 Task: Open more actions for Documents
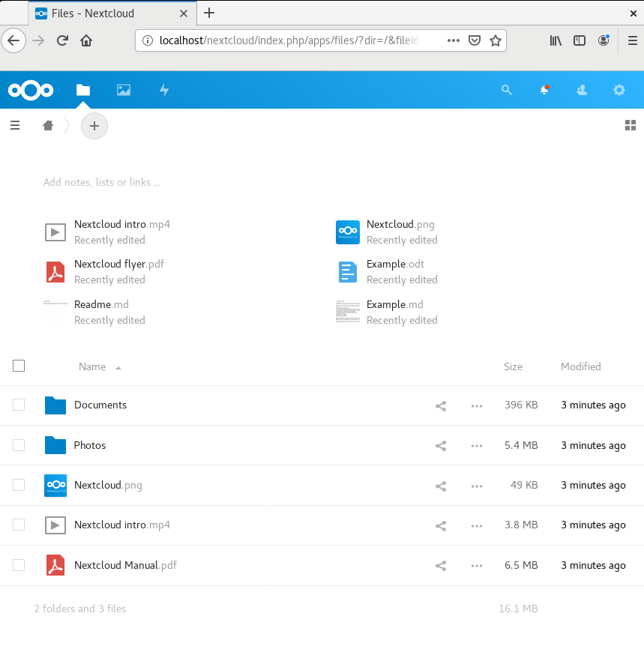click(x=477, y=406)
